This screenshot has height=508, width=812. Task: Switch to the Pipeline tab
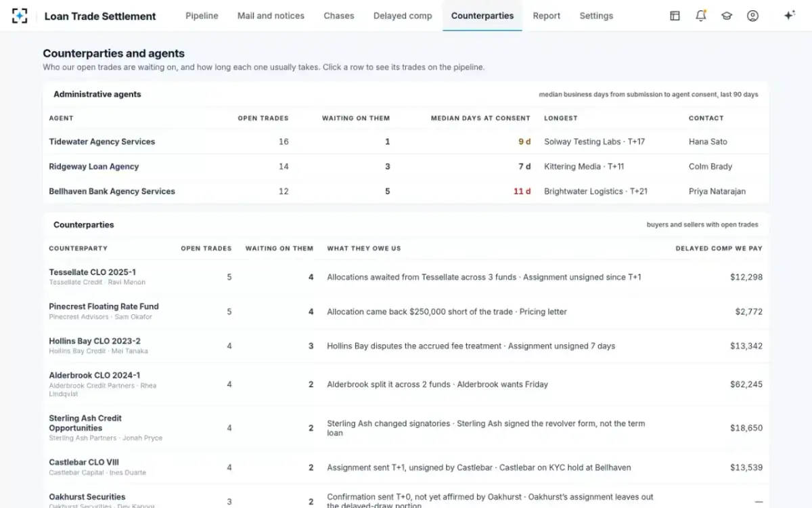click(x=202, y=16)
